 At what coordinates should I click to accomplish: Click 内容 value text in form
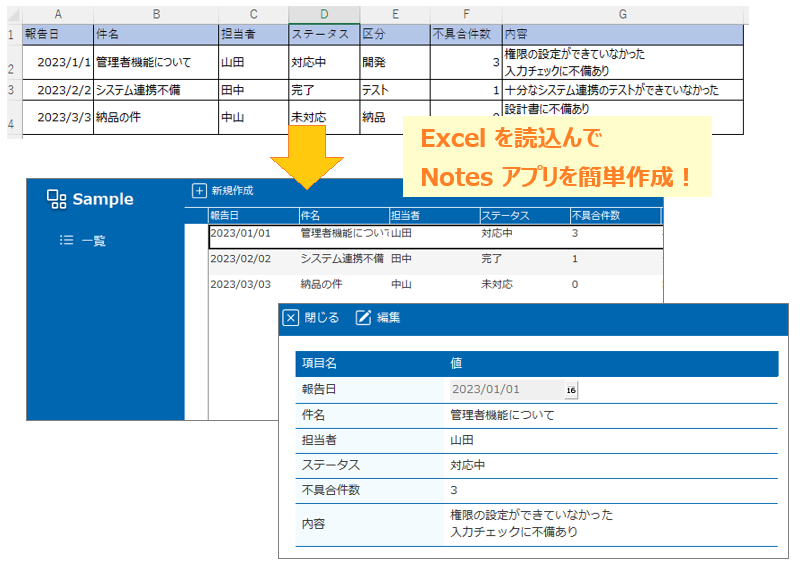531,523
